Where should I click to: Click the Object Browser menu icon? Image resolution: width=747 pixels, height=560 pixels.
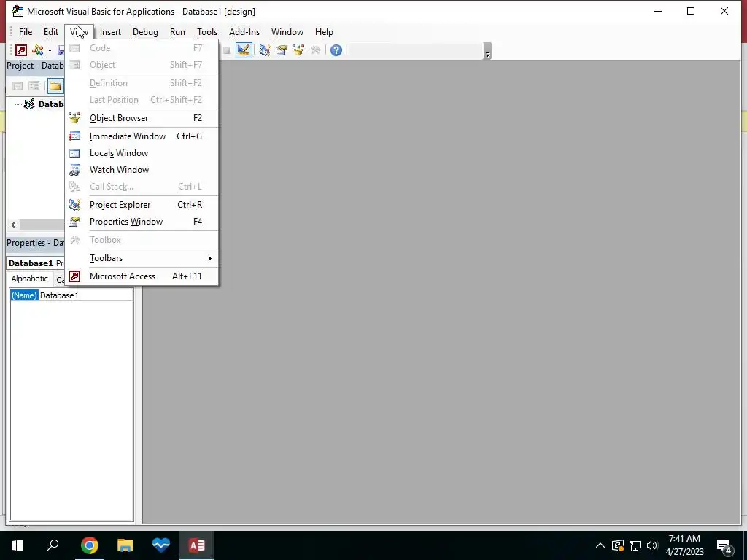pyautogui.click(x=75, y=118)
